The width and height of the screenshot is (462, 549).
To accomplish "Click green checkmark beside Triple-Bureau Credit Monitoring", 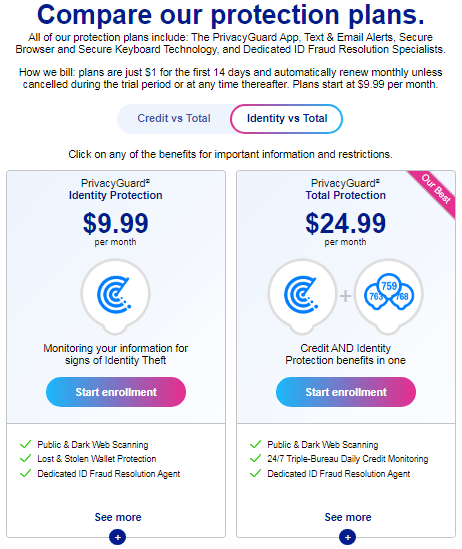I will coord(256,458).
